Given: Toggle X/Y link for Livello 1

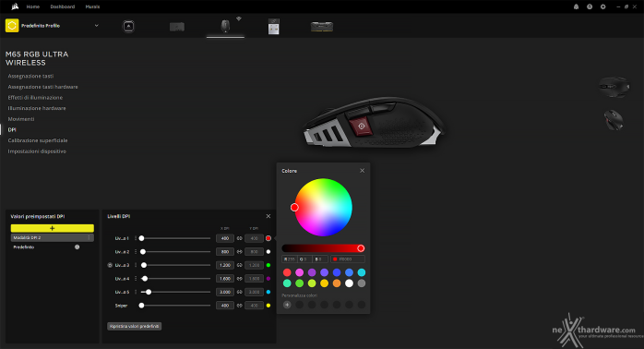Looking at the screenshot, I should [x=240, y=238].
